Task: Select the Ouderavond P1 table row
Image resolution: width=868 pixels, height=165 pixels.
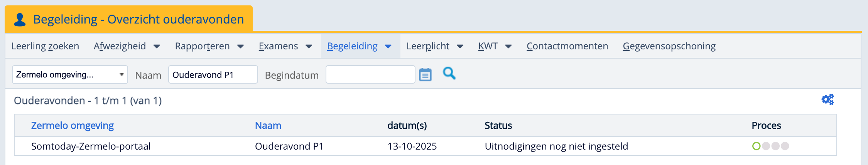Action: pos(289,146)
